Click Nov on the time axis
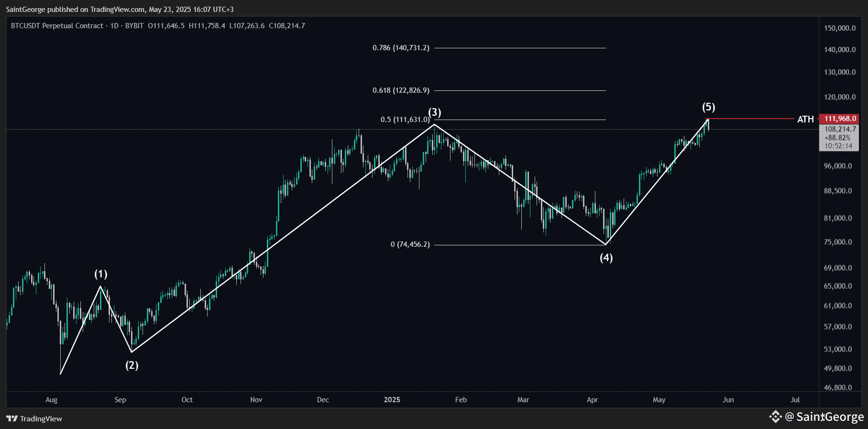The width and height of the screenshot is (868, 429). coord(256,400)
